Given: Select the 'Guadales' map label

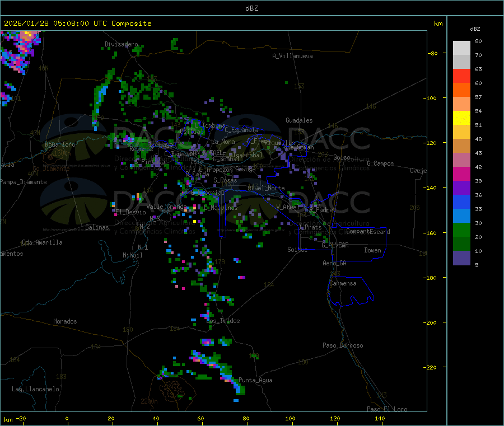Looking at the screenshot, I should pyautogui.click(x=299, y=120).
